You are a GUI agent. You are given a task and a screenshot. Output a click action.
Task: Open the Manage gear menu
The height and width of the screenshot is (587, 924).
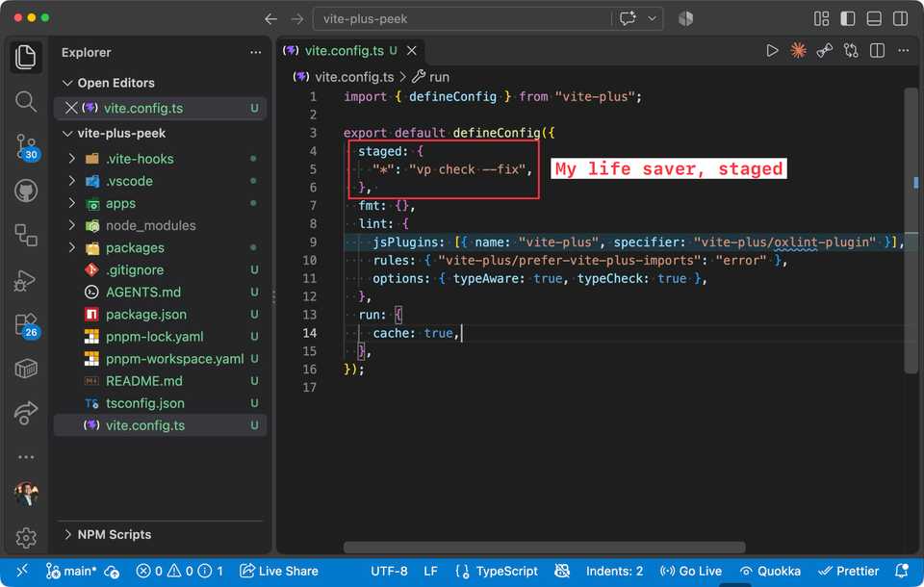tap(25, 538)
